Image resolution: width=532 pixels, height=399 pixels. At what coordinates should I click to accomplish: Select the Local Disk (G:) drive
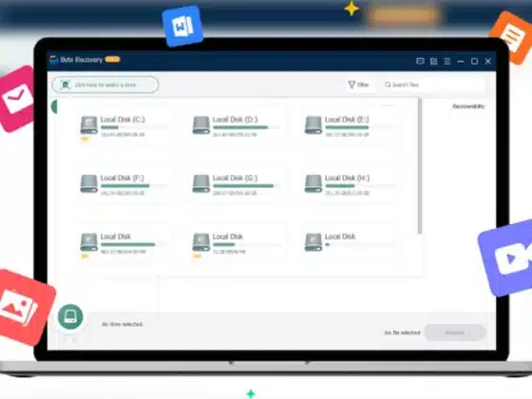[x=237, y=185]
